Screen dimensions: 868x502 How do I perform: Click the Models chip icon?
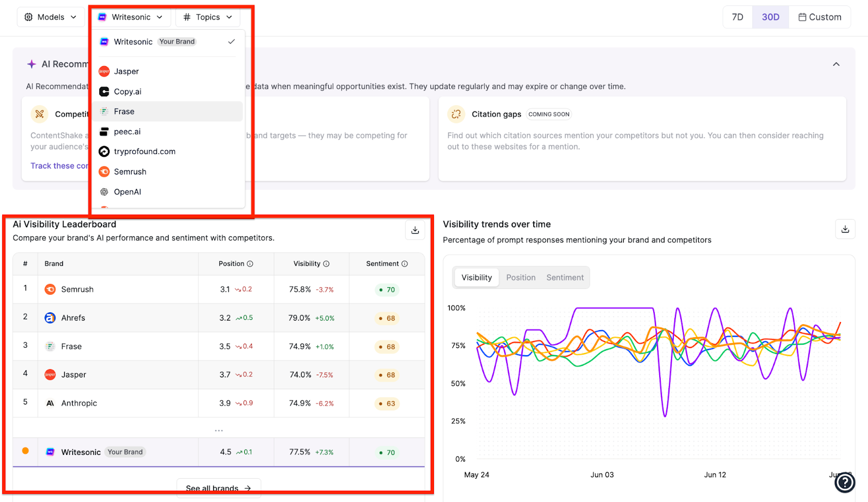click(29, 17)
